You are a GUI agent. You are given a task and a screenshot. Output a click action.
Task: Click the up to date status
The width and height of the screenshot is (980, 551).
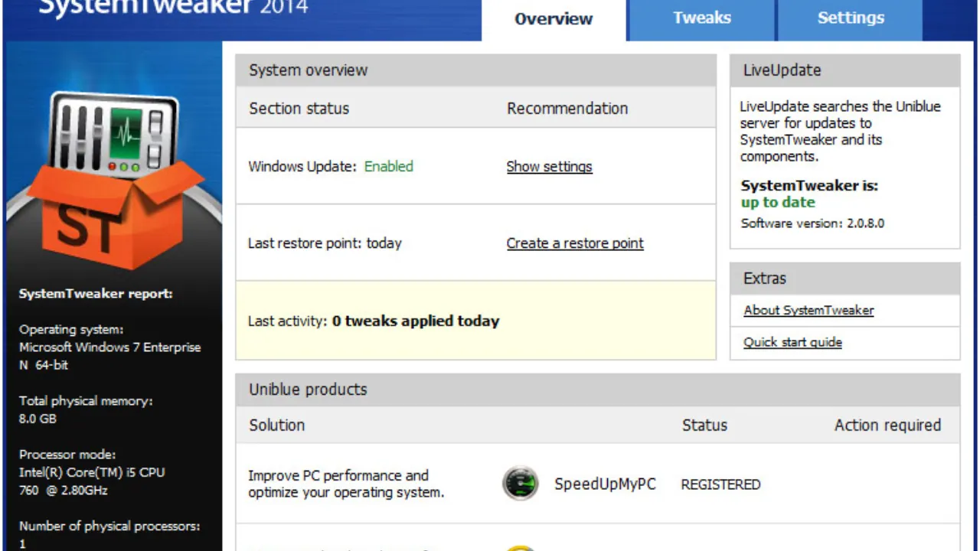point(778,202)
